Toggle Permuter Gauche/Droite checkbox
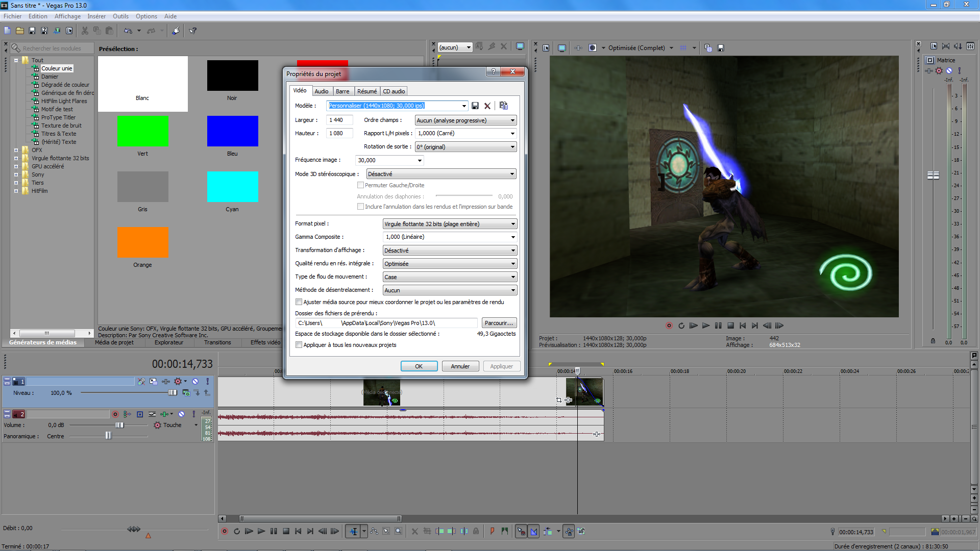The width and height of the screenshot is (980, 551). tap(360, 185)
